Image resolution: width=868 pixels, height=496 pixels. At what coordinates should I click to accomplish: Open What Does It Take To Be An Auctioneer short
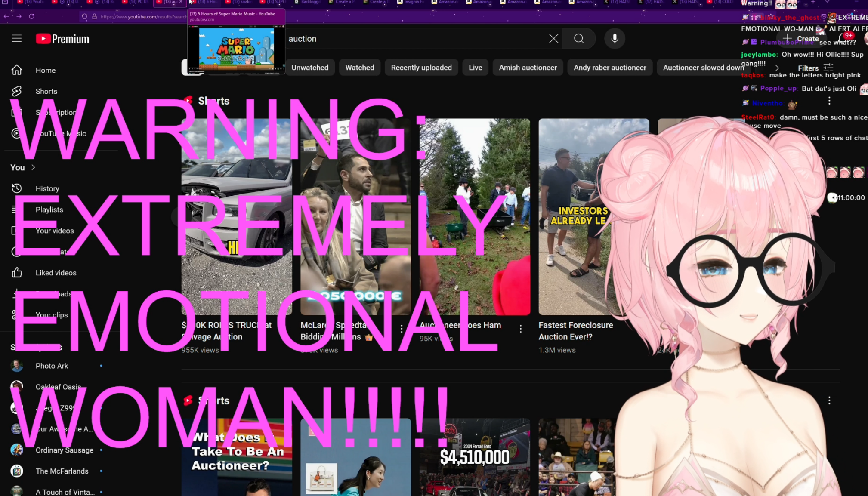coord(237,457)
